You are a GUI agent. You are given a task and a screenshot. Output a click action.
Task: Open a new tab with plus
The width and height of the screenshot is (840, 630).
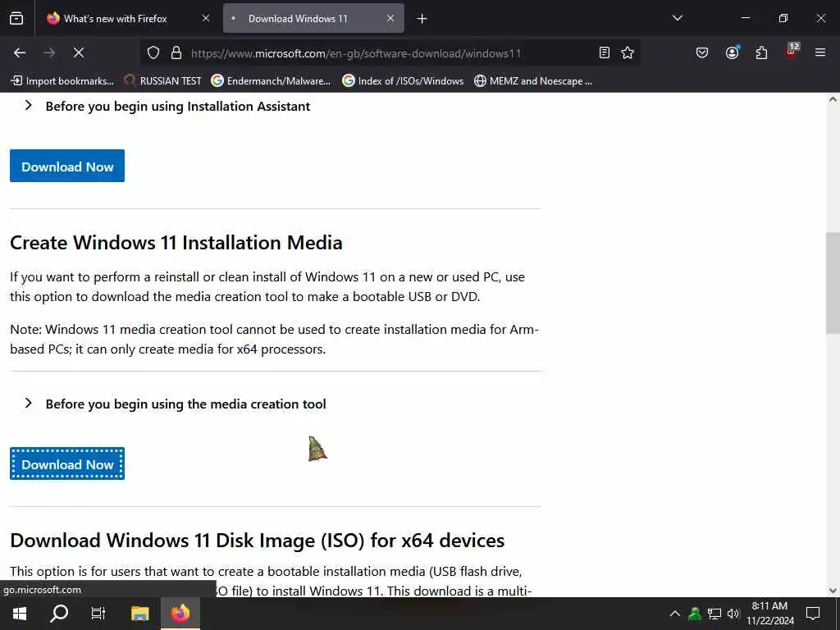click(x=422, y=19)
